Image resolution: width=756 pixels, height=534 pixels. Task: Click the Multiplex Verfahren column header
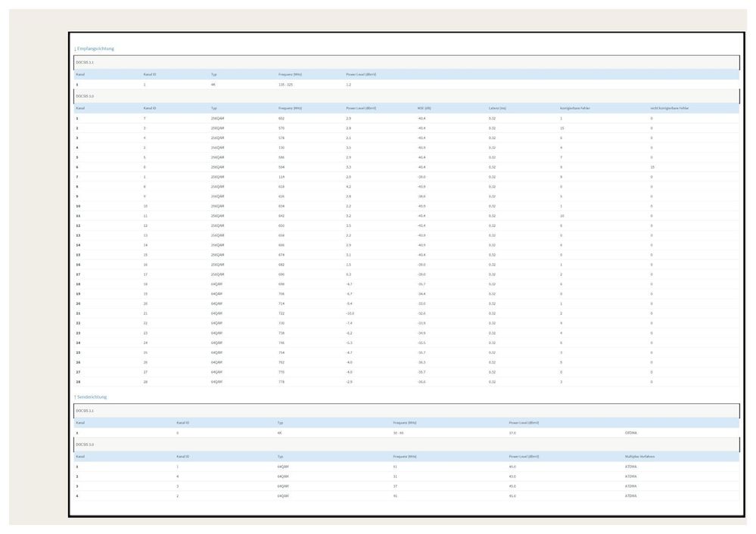click(x=639, y=456)
